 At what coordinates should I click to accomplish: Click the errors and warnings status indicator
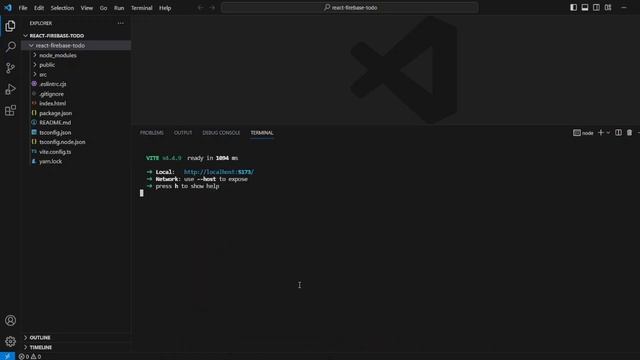(x=30, y=356)
